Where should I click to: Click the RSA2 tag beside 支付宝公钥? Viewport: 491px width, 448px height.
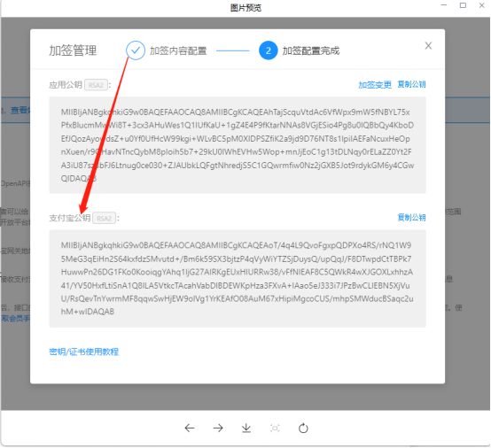coord(105,219)
